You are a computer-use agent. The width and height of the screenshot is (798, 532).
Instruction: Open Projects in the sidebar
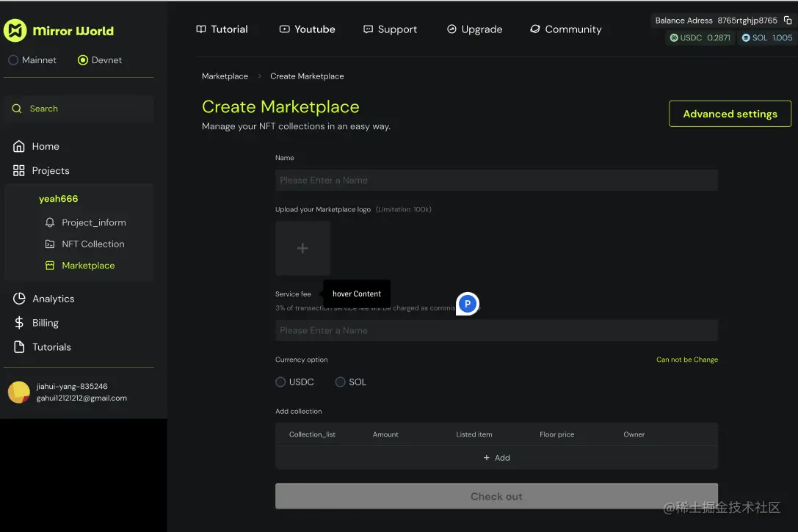51,171
